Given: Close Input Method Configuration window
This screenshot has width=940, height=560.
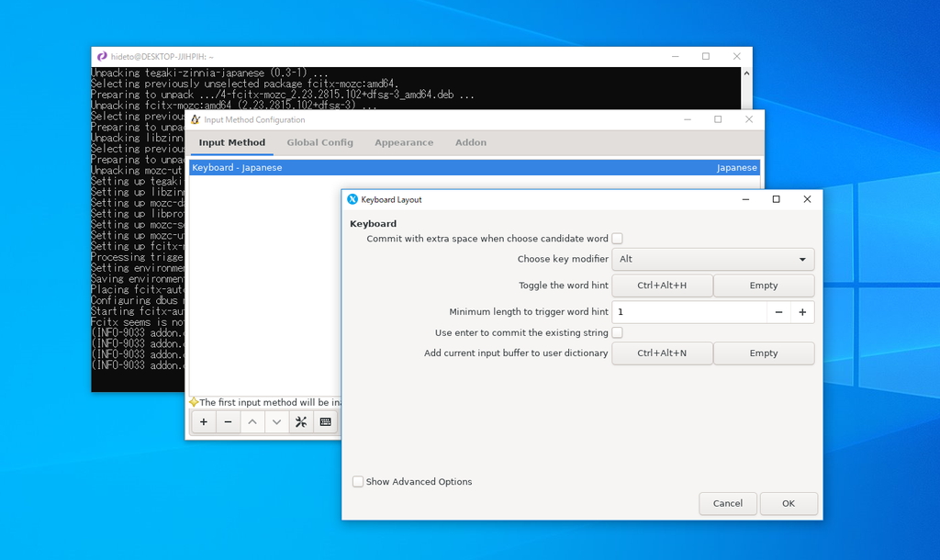Looking at the screenshot, I should 749,120.
